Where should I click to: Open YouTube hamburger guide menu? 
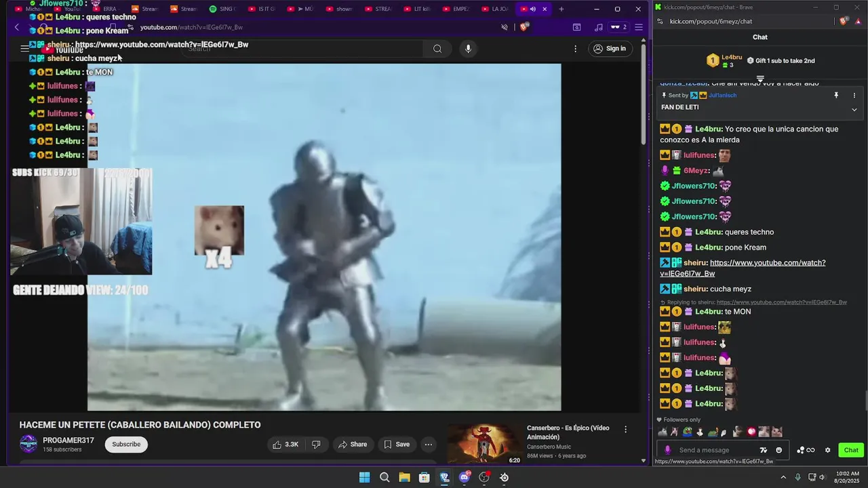24,48
